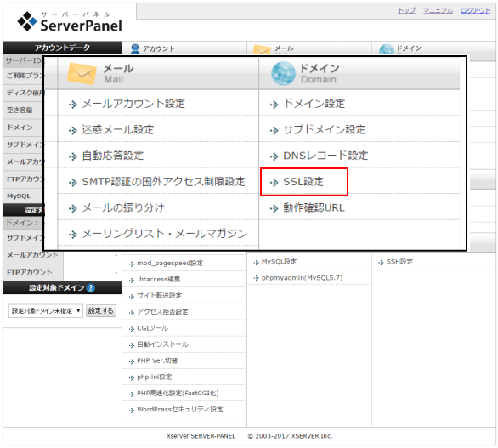Click arrow icon beside SSL設定
Viewport: 498px width, 448px height.
[274, 183]
